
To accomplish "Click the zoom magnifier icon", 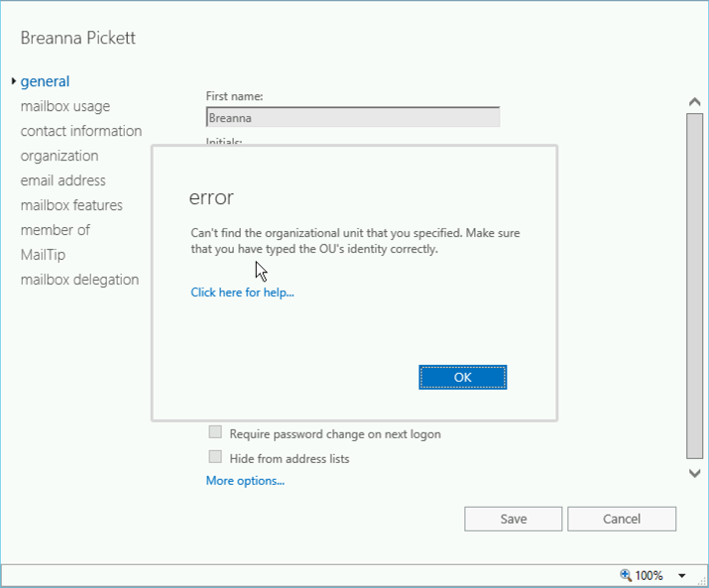I will (626, 575).
